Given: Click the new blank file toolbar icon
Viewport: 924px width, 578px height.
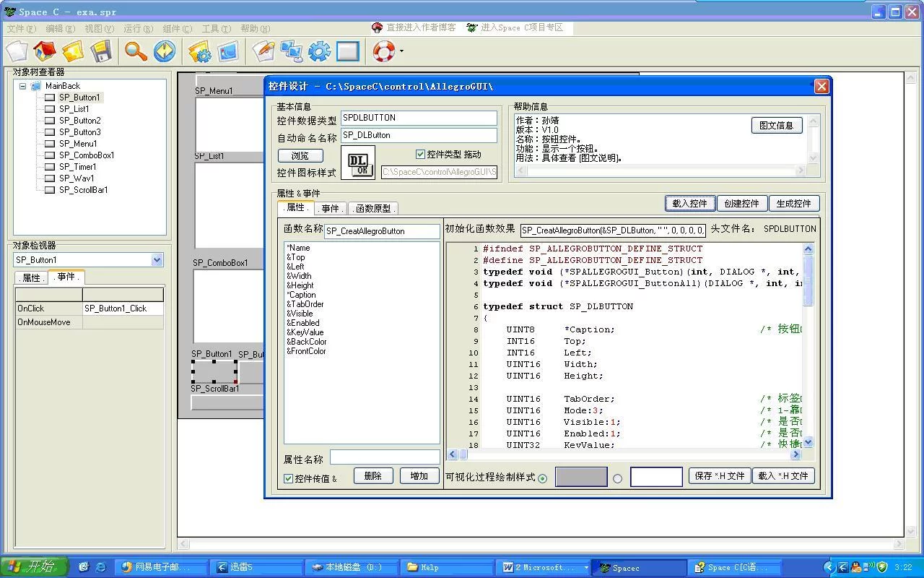Looking at the screenshot, I should (x=17, y=51).
